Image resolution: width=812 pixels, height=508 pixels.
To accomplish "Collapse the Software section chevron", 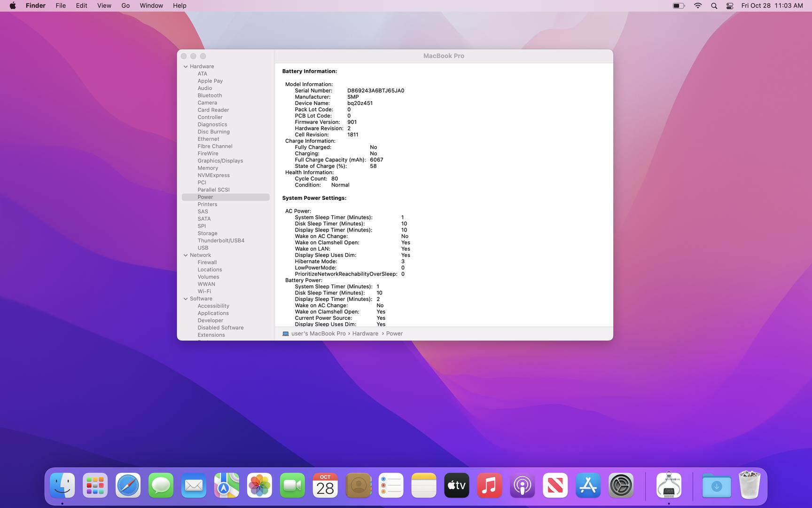I will pyautogui.click(x=186, y=299).
